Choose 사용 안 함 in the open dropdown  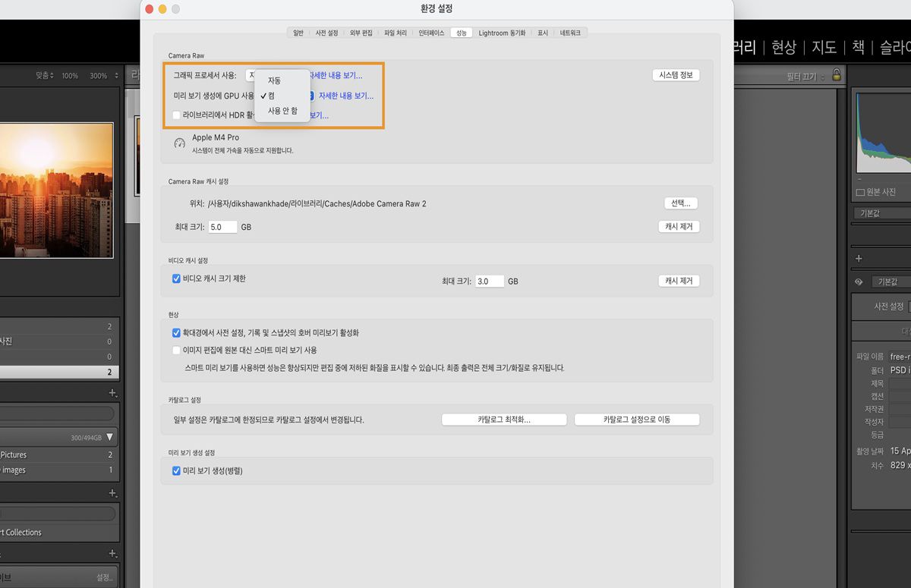(282, 111)
